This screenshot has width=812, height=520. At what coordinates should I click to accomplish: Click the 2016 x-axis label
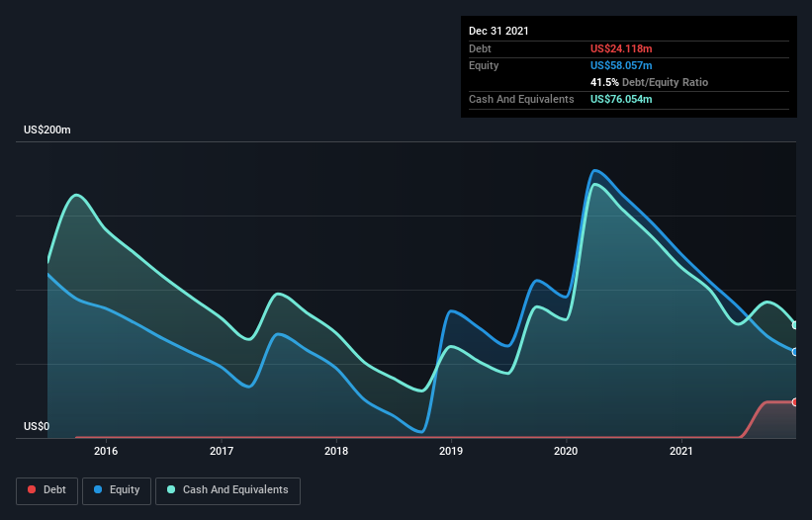[x=106, y=451]
